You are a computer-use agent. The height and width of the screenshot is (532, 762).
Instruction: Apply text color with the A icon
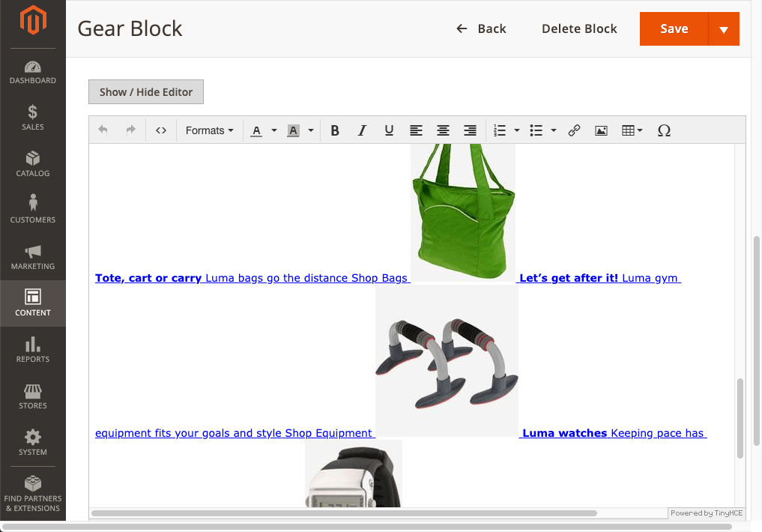256,130
